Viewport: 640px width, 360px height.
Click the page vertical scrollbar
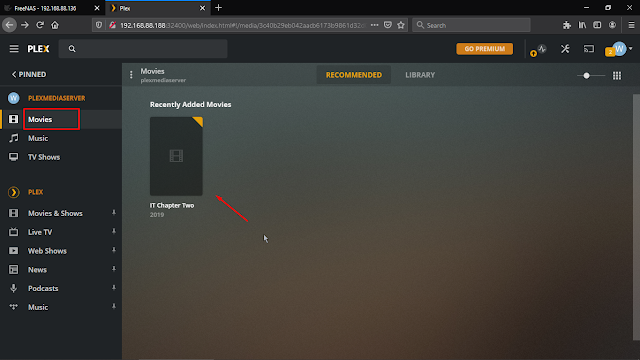(x=636, y=217)
